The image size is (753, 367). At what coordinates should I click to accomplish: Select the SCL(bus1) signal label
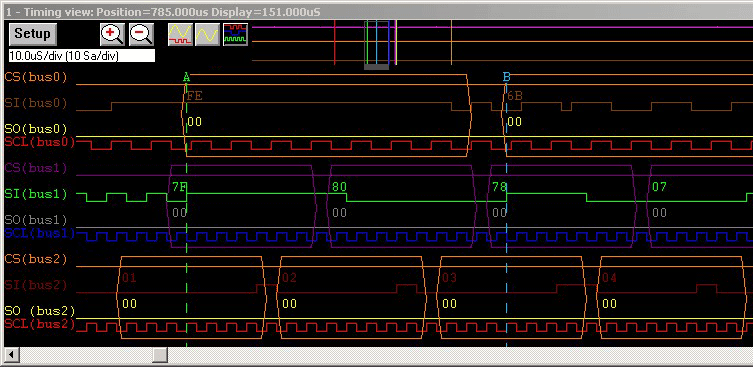click(40, 233)
